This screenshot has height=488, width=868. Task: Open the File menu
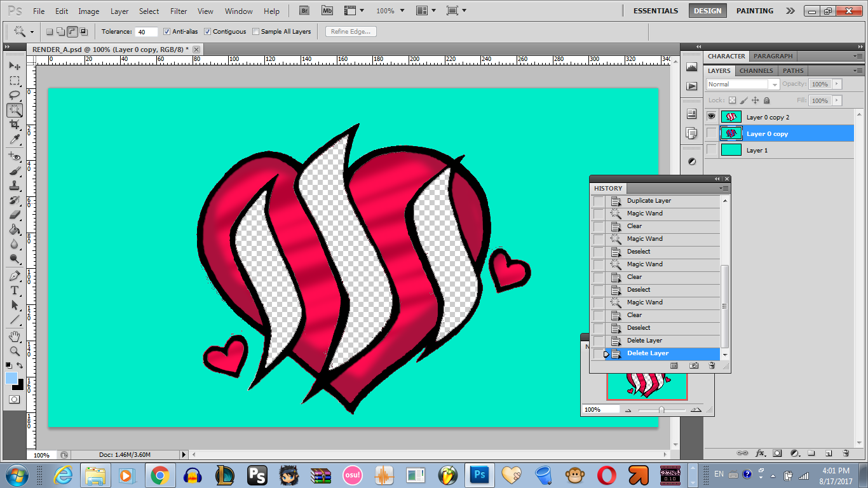[39, 11]
